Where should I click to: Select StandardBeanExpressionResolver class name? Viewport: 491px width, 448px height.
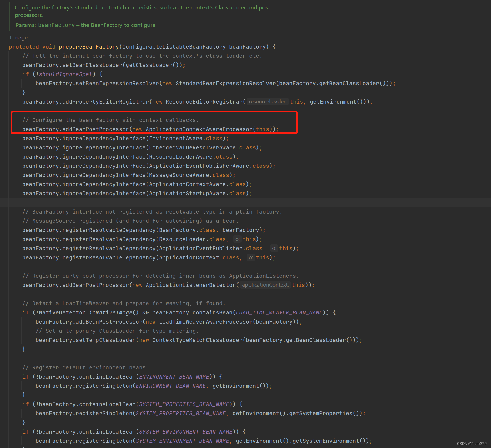pyautogui.click(x=226, y=83)
